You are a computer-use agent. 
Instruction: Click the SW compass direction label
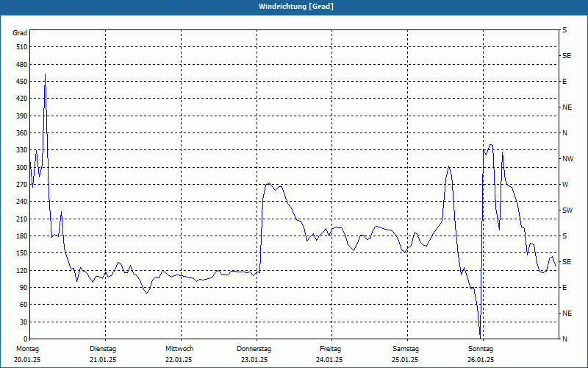pyautogui.click(x=567, y=210)
